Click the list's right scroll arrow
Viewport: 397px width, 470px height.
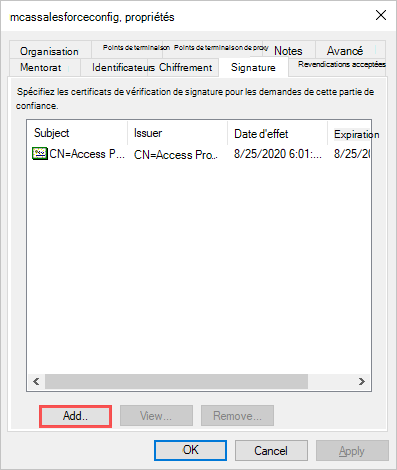click(362, 381)
